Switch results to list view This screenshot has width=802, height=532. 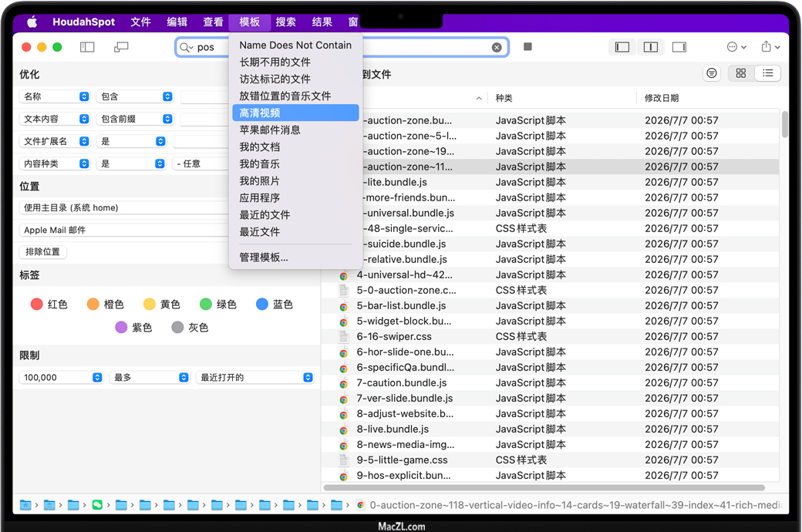click(767, 73)
